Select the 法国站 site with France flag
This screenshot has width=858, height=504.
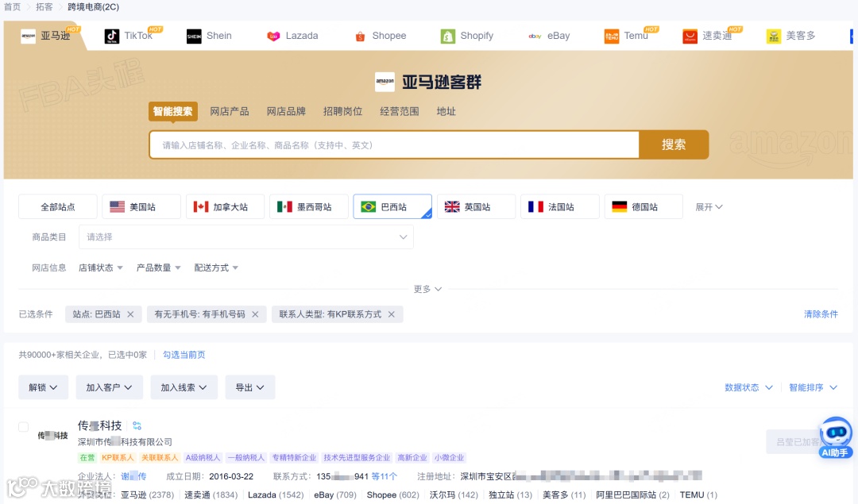[560, 206]
